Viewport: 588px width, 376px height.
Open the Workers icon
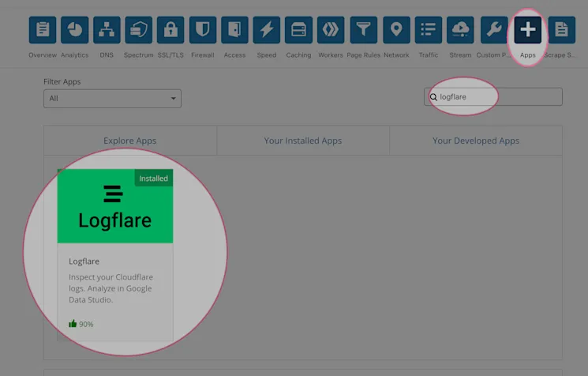point(331,30)
